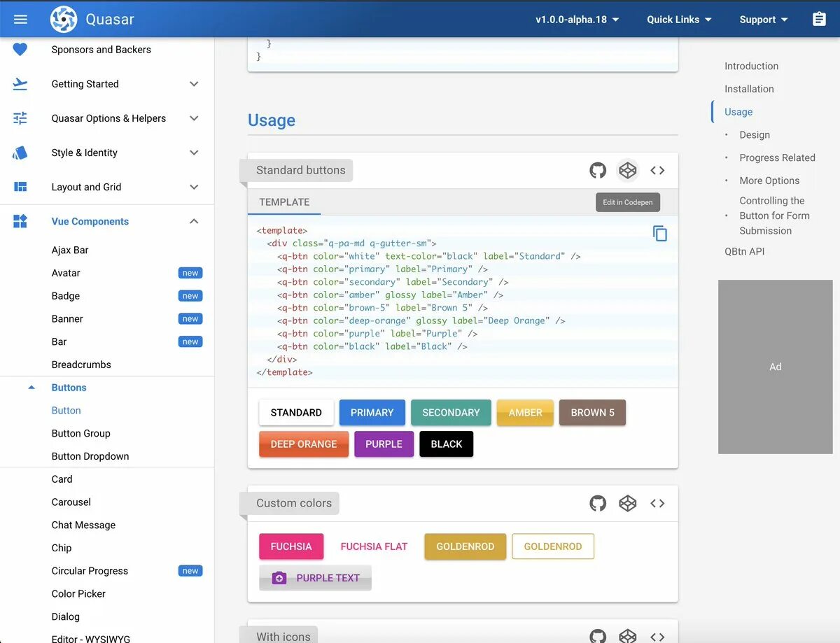Image resolution: width=840 pixels, height=643 pixels.
Task: Open the Bar component page
Action: pos(59,341)
